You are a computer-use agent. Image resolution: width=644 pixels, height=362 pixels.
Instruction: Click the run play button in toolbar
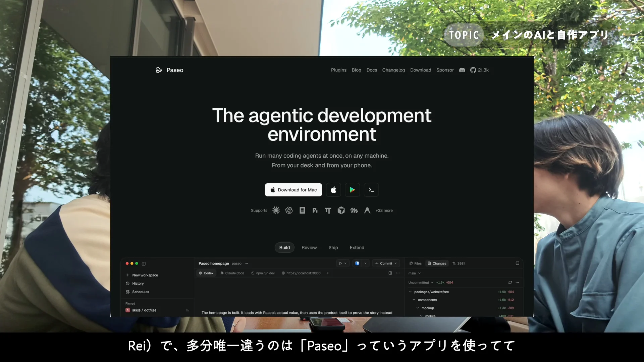tap(340, 263)
